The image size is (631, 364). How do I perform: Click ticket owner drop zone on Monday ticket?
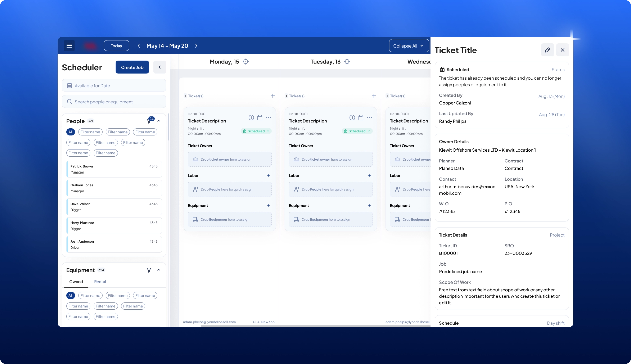pyautogui.click(x=230, y=159)
